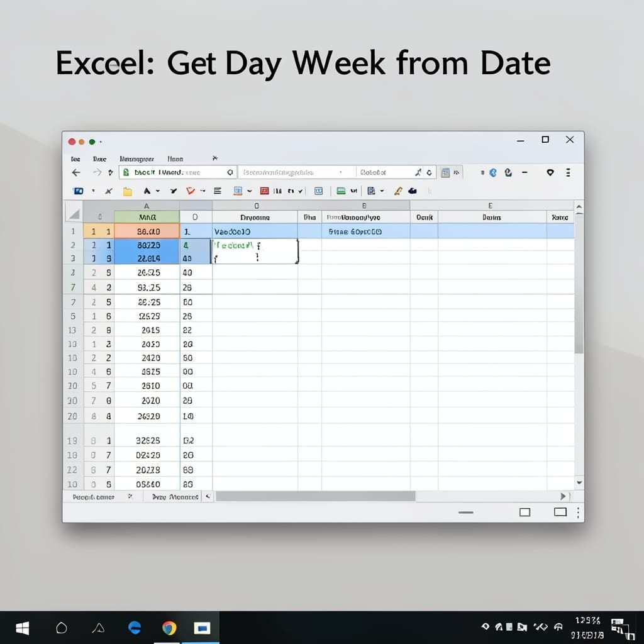Open the small dropdown after the forward arrow
Screen dimensions: 644x644
(111, 173)
